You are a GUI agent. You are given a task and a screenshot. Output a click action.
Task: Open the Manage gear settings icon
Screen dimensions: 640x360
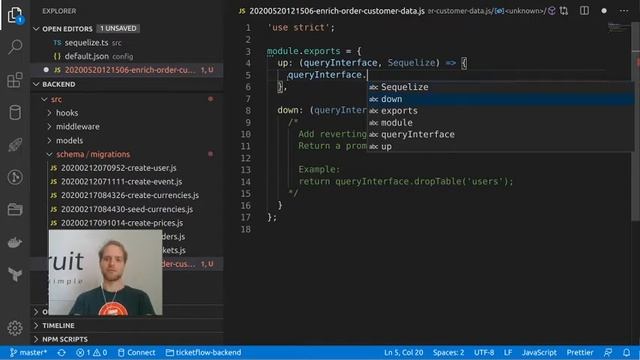tap(15, 328)
